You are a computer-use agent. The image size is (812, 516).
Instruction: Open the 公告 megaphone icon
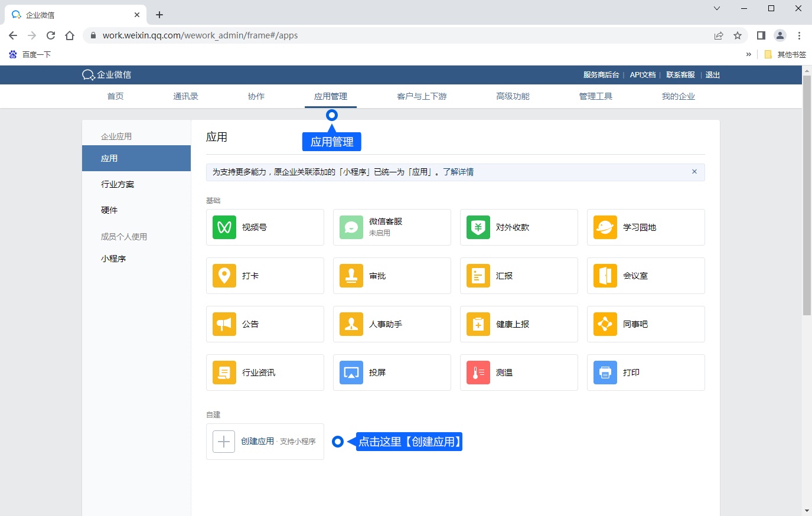[x=224, y=324]
